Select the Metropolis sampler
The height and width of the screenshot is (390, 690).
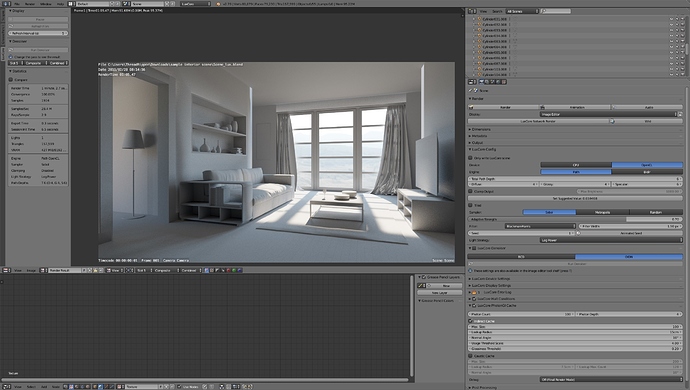[602, 212]
